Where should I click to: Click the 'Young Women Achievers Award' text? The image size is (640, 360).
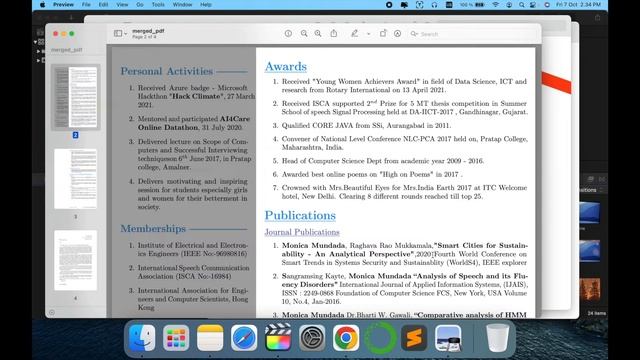[365, 81]
